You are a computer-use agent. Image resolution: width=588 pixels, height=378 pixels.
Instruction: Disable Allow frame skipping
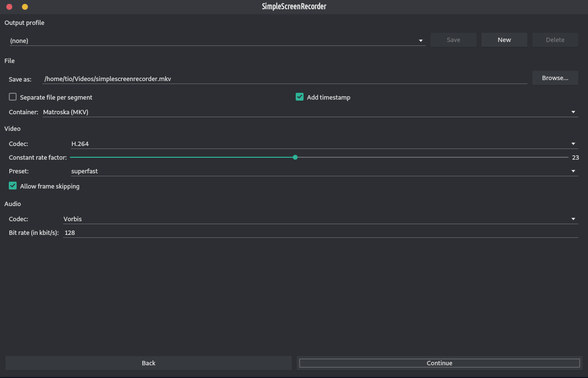[x=13, y=186]
